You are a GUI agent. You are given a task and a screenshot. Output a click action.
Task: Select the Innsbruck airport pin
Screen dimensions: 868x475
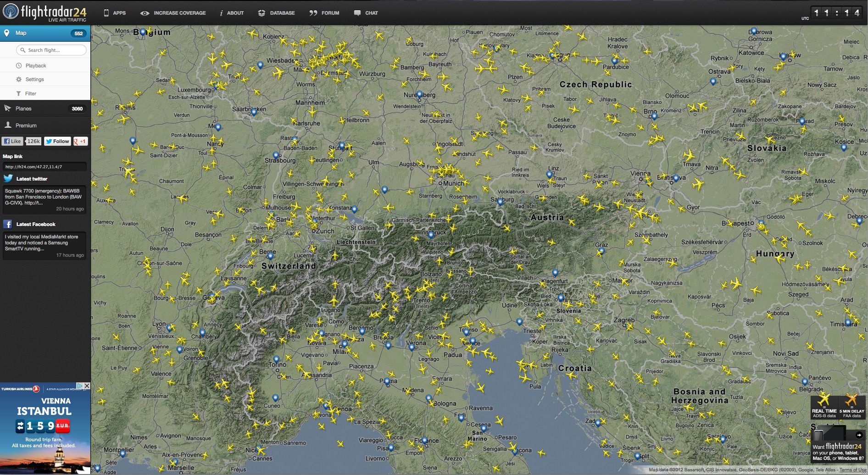pos(431,235)
